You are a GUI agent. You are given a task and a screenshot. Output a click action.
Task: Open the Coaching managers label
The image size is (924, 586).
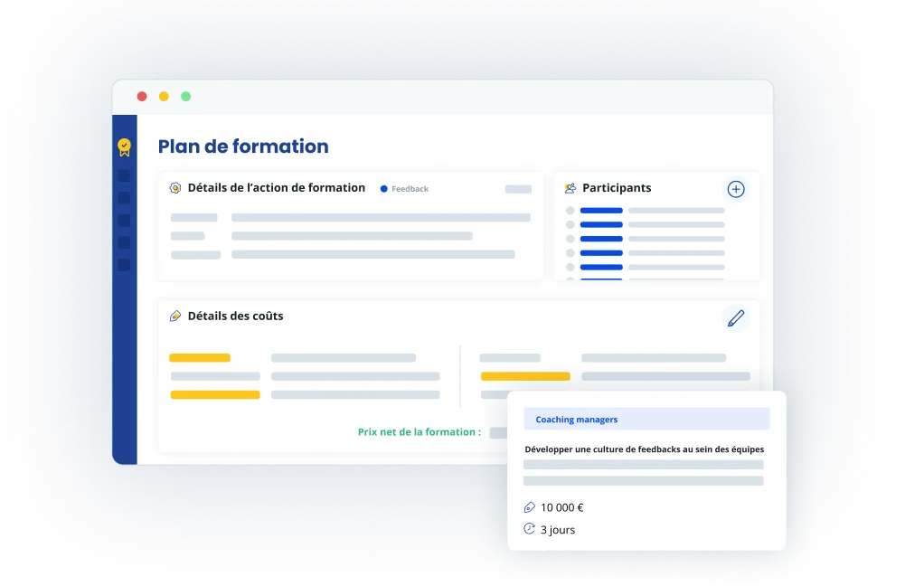click(x=646, y=420)
